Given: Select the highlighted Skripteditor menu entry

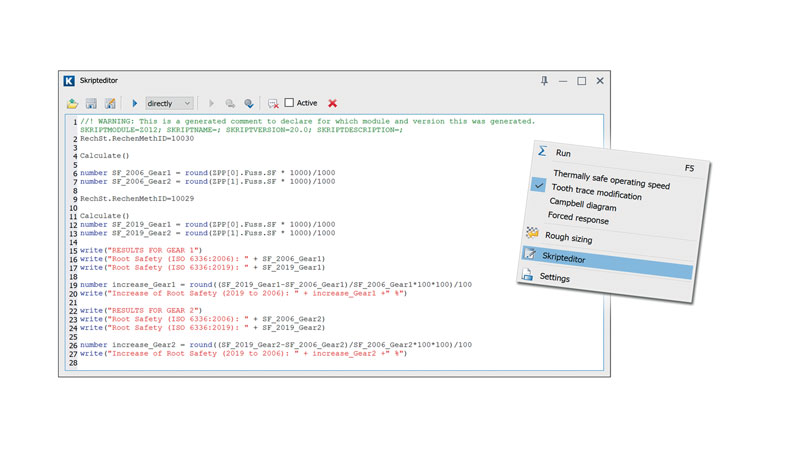Looking at the screenshot, I should tap(607, 262).
